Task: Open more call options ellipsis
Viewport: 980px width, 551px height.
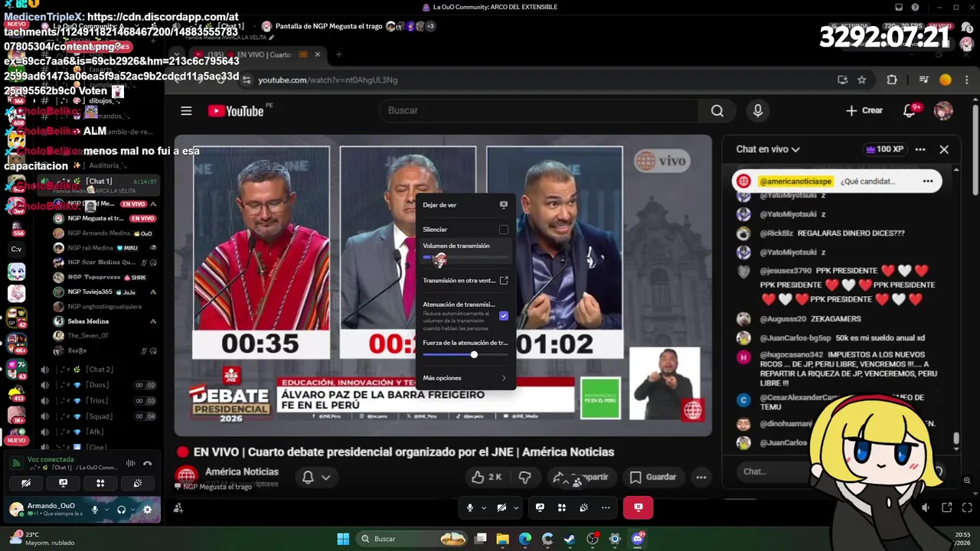Action: tap(606, 507)
